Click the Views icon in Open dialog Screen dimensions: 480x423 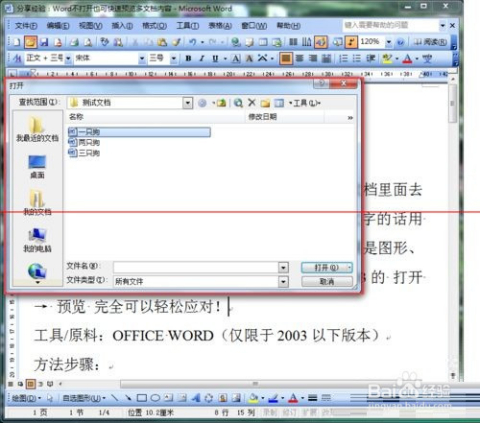[x=279, y=103]
